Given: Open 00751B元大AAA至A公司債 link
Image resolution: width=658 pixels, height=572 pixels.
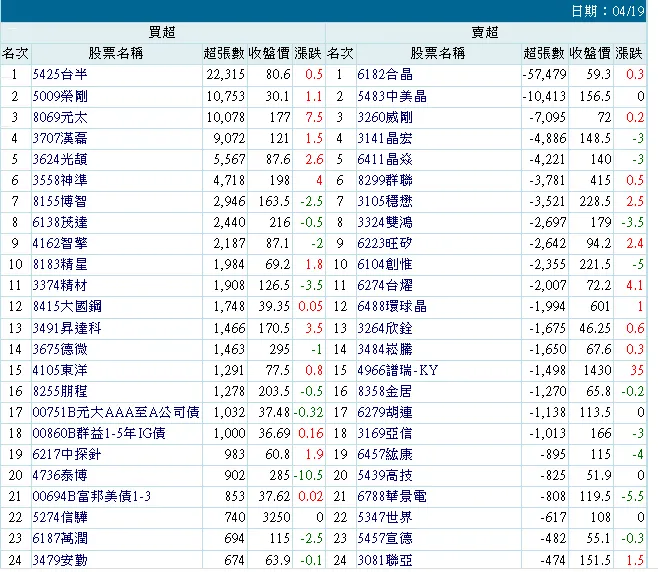Looking at the screenshot, I should pos(116,412).
